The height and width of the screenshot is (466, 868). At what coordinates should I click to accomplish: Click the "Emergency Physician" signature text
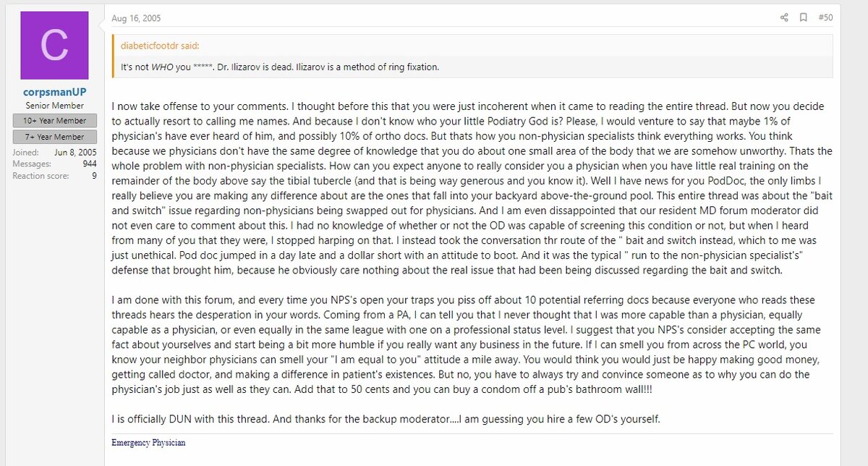click(148, 442)
